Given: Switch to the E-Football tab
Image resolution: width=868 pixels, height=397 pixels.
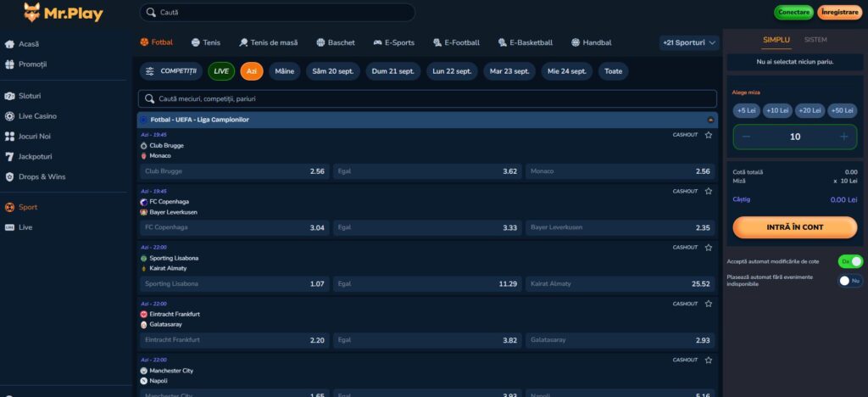Looking at the screenshot, I should 456,42.
